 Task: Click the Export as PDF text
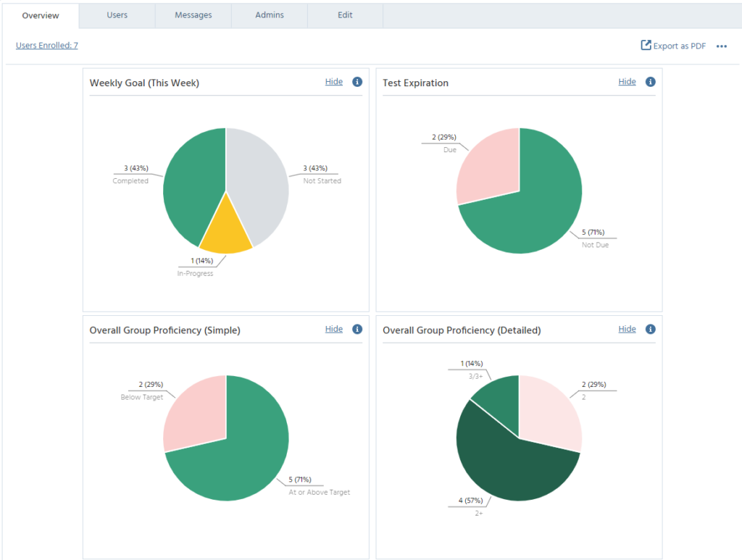[x=679, y=46]
